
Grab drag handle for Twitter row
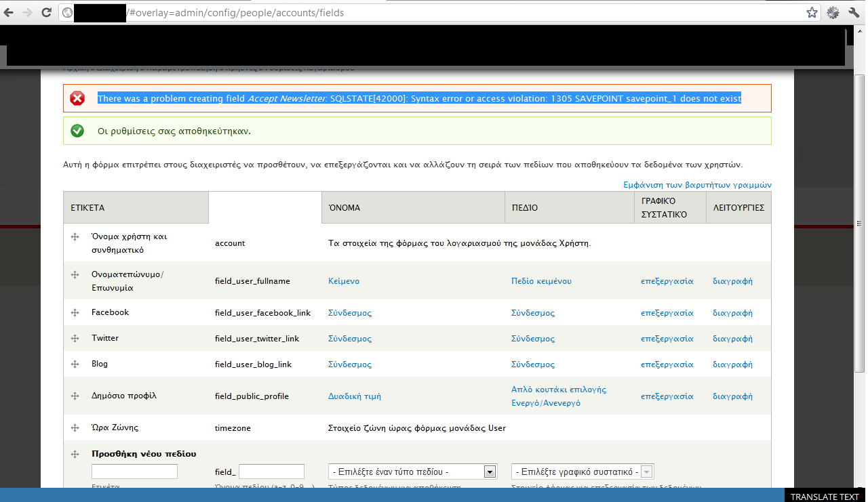[75, 338]
